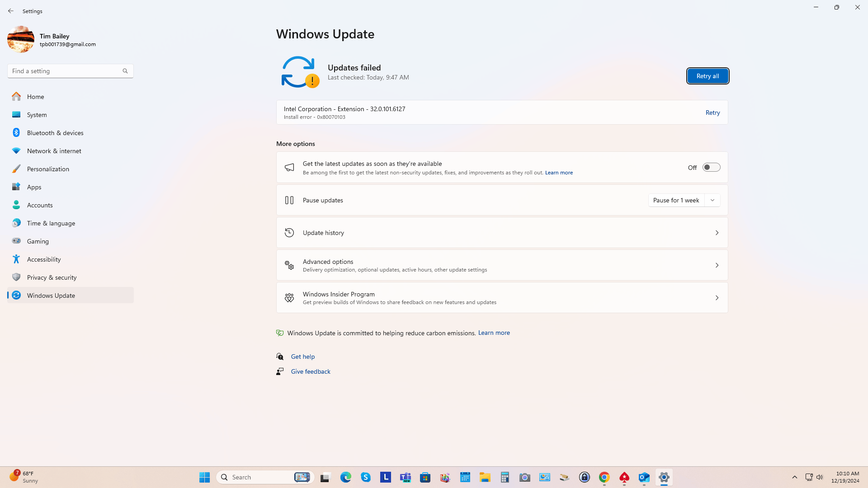Open Update history chevron
868x488 pixels.
coord(717,233)
